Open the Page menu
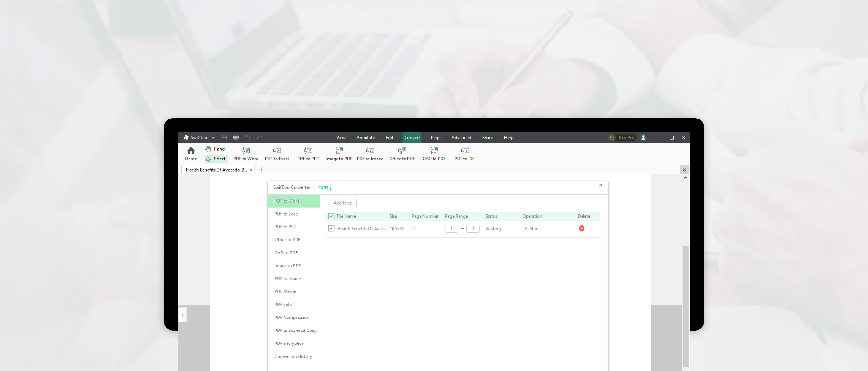 click(435, 138)
